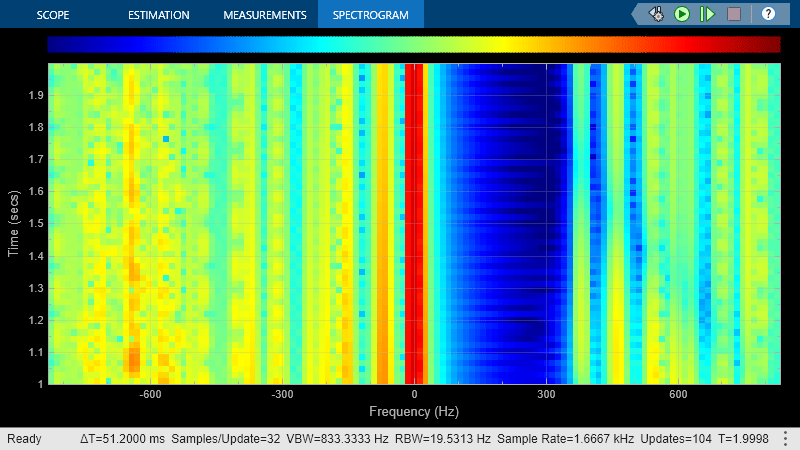800x450 pixels.
Task: Open the Estimation tab
Action: (x=159, y=15)
